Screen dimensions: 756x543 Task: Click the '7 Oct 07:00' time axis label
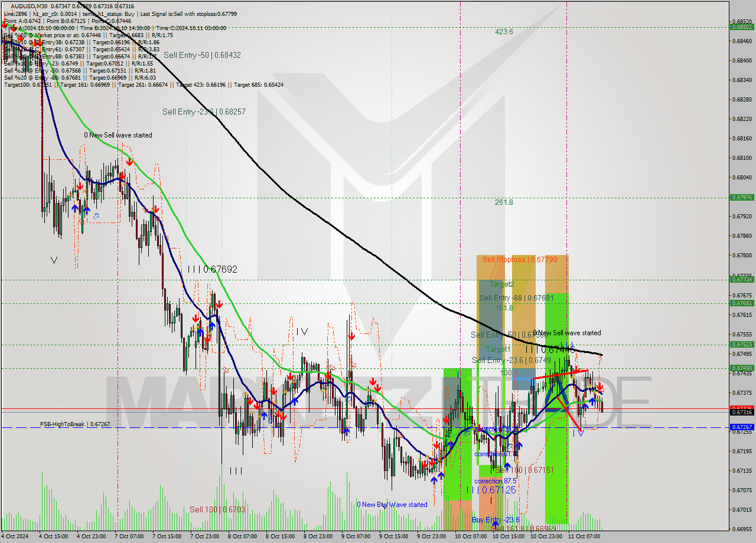pyautogui.click(x=130, y=537)
